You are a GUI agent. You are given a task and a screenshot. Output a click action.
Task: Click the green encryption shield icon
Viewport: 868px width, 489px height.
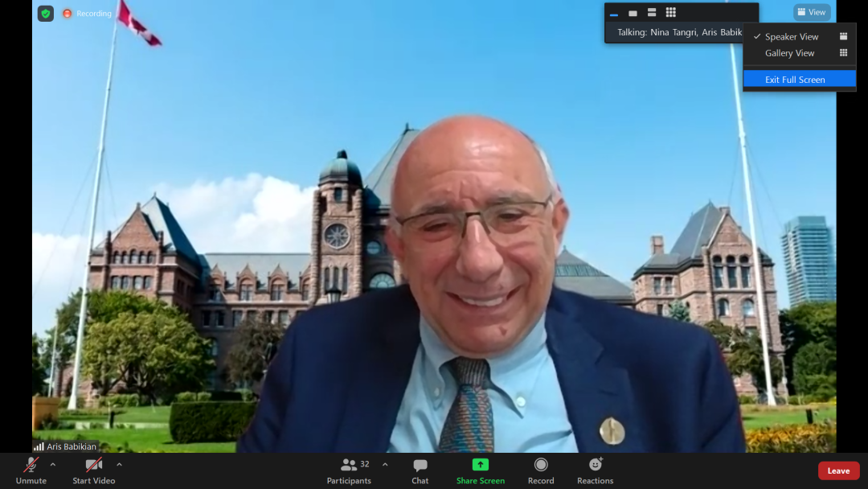click(46, 13)
